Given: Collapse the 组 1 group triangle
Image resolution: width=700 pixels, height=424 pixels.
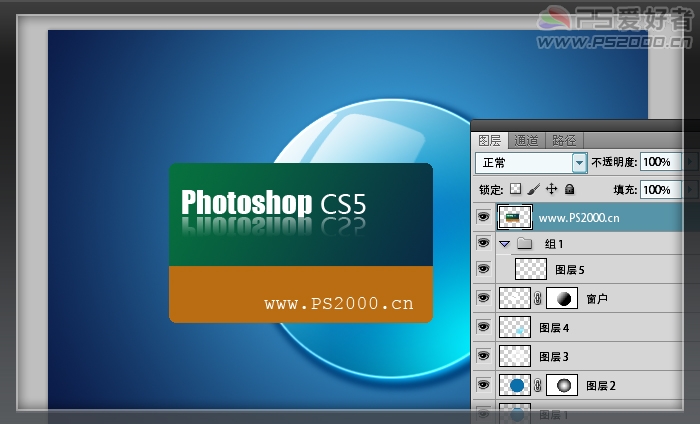Looking at the screenshot, I should point(504,244).
